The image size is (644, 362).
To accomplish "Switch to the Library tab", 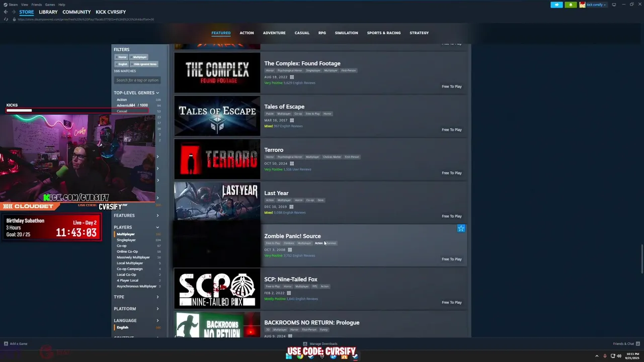I will click(x=48, y=12).
